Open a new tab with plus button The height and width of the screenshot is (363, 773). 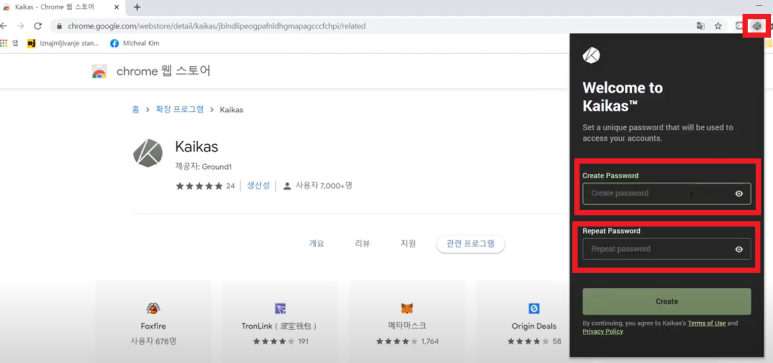[x=137, y=7]
